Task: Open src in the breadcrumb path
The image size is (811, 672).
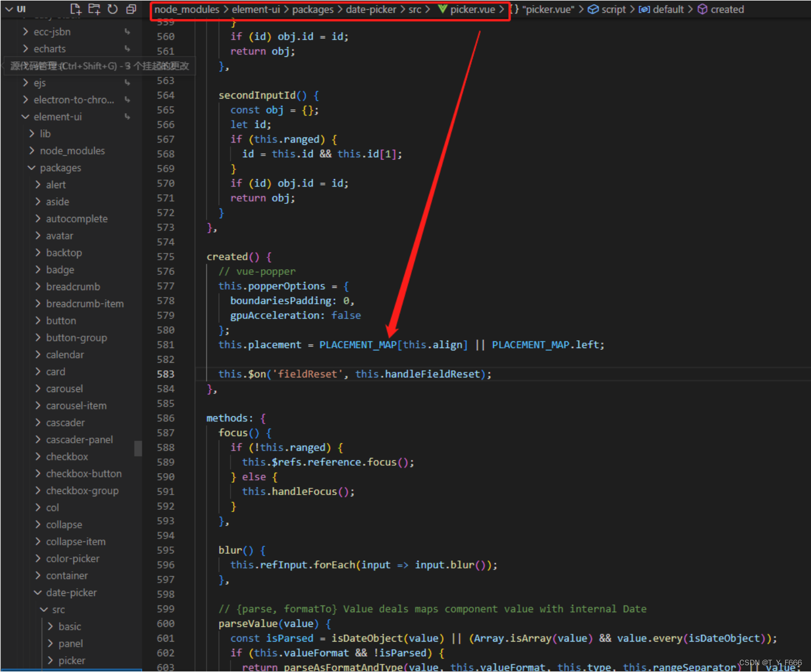Action: pos(415,9)
